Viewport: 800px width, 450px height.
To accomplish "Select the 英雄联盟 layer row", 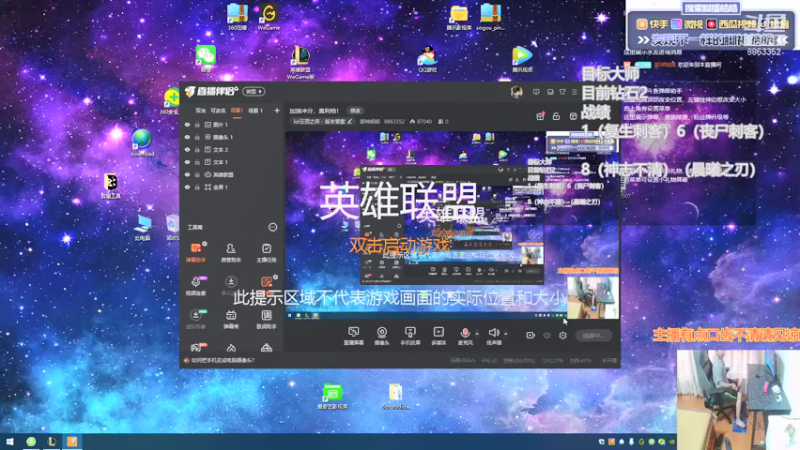I will (x=232, y=174).
